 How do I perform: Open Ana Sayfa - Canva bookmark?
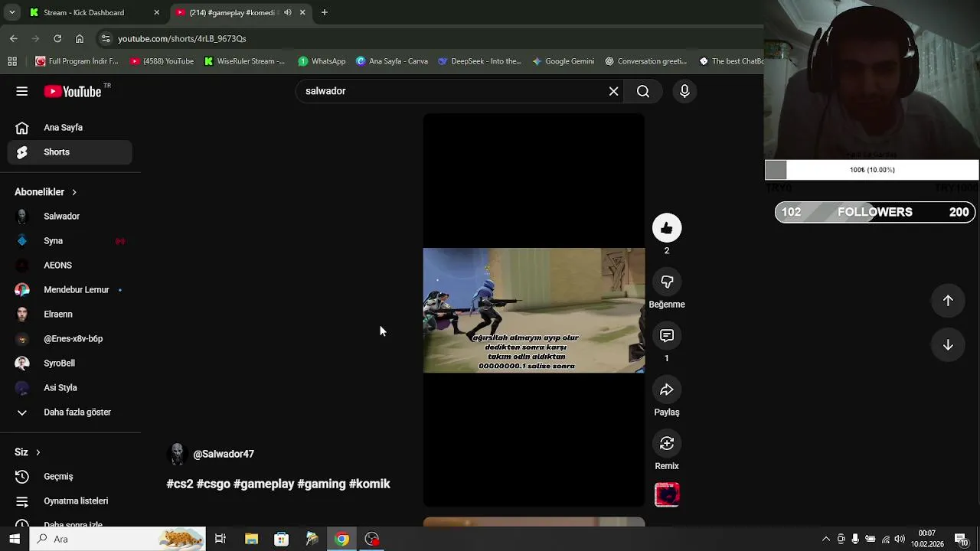point(392,61)
